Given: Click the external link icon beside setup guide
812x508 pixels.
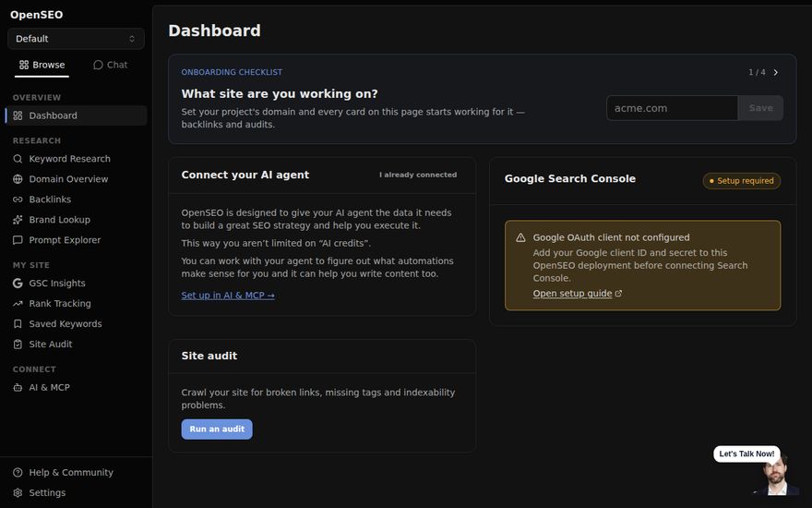Looking at the screenshot, I should click(x=618, y=294).
